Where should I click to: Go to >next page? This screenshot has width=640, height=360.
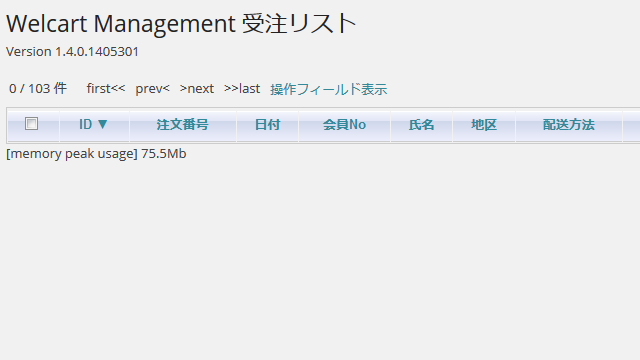pyautogui.click(x=197, y=89)
